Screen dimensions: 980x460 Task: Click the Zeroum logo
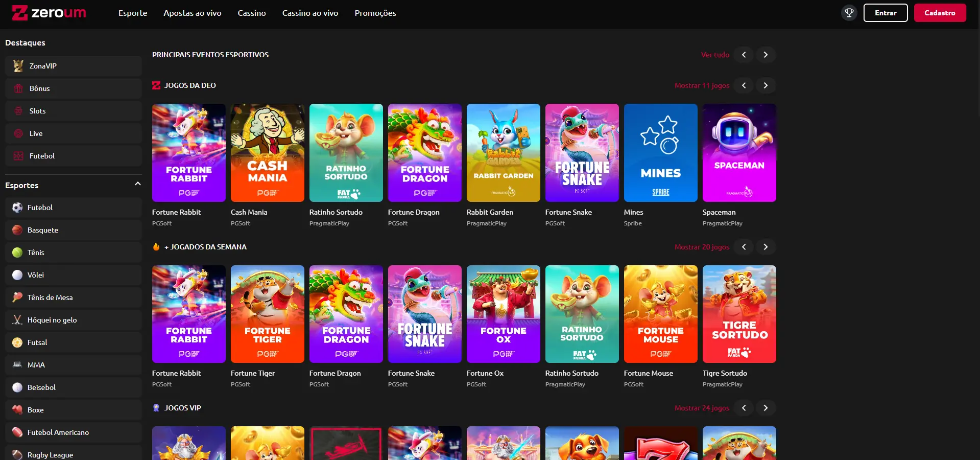(x=49, y=13)
